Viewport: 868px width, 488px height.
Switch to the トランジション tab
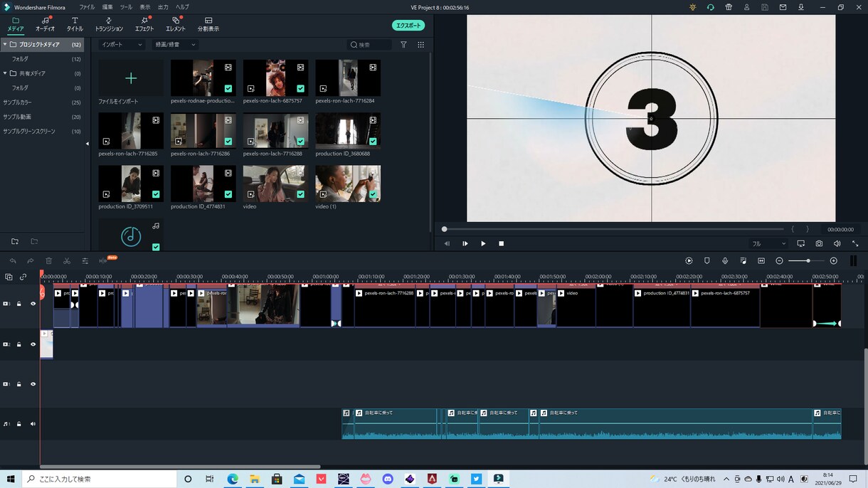109,24
